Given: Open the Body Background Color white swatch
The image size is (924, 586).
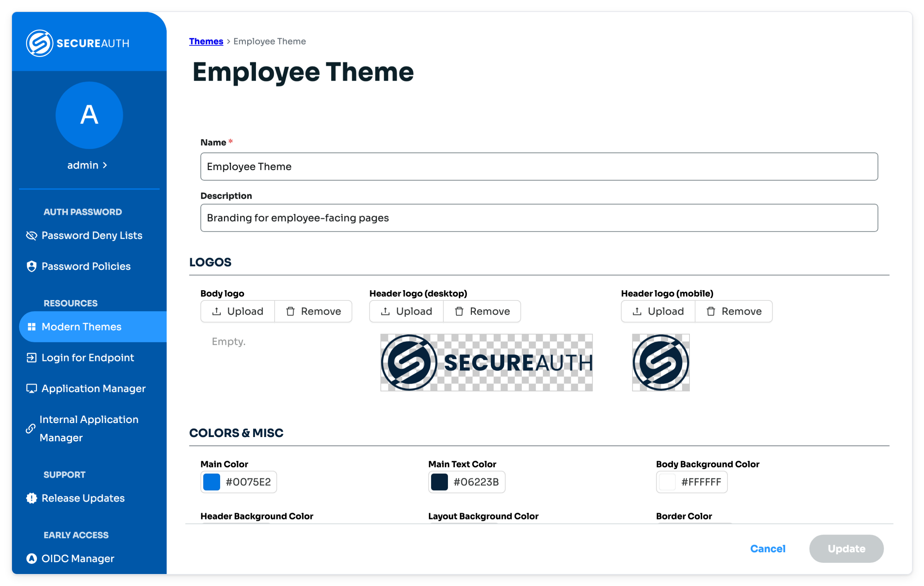Looking at the screenshot, I should pyautogui.click(x=667, y=482).
